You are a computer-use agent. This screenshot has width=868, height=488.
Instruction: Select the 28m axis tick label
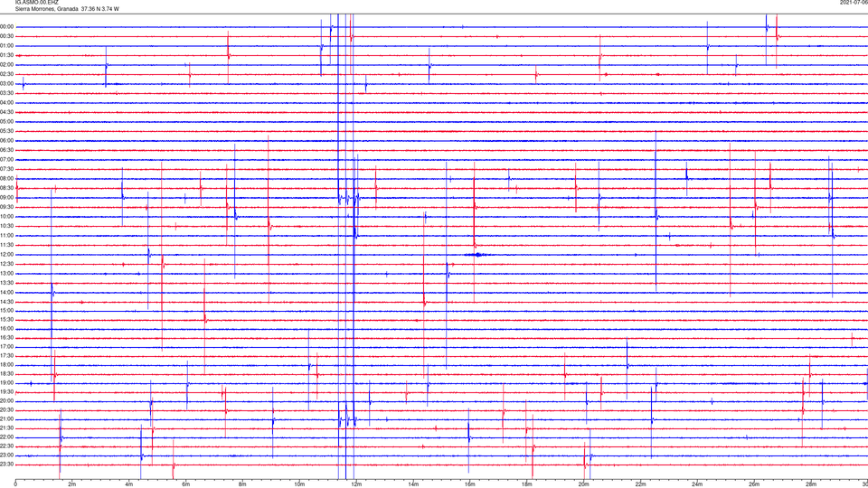click(x=811, y=484)
